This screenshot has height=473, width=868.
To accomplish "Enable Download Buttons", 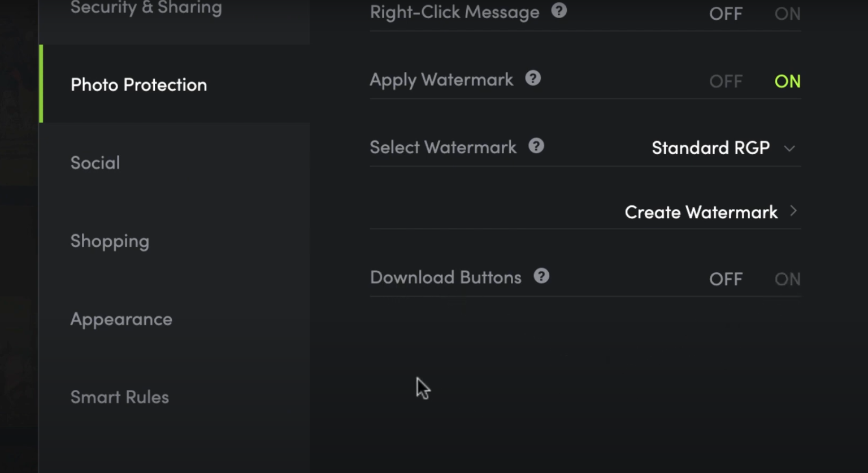I will pyautogui.click(x=787, y=279).
